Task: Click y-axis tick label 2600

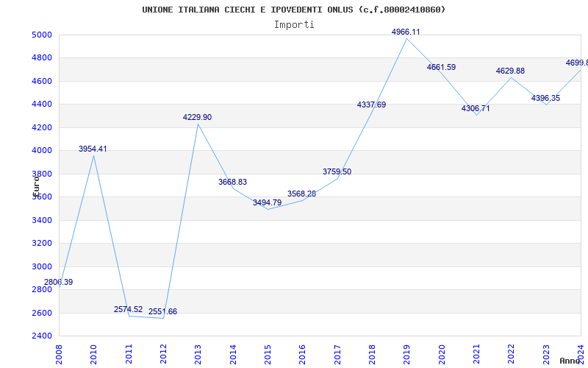Action: click(42, 313)
